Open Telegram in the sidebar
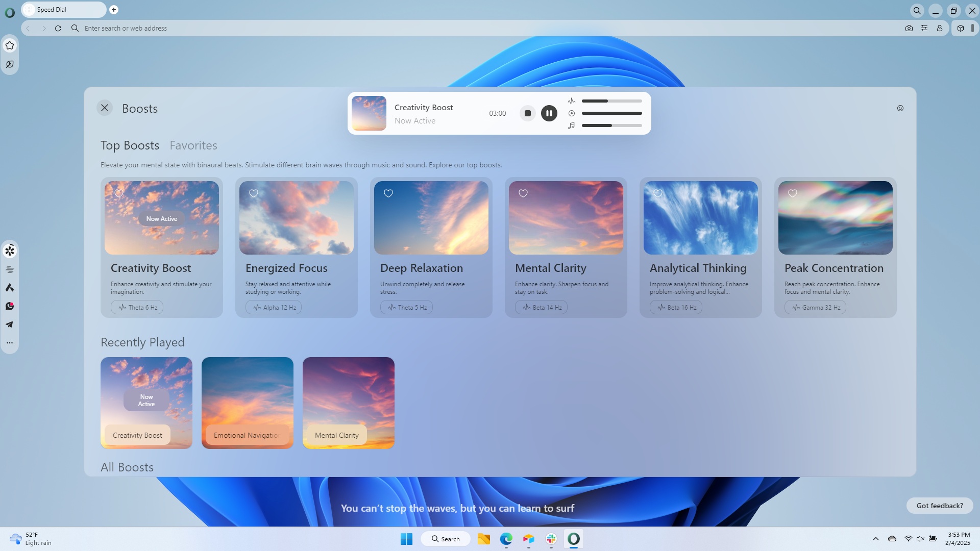This screenshot has width=980, height=551. click(x=10, y=324)
